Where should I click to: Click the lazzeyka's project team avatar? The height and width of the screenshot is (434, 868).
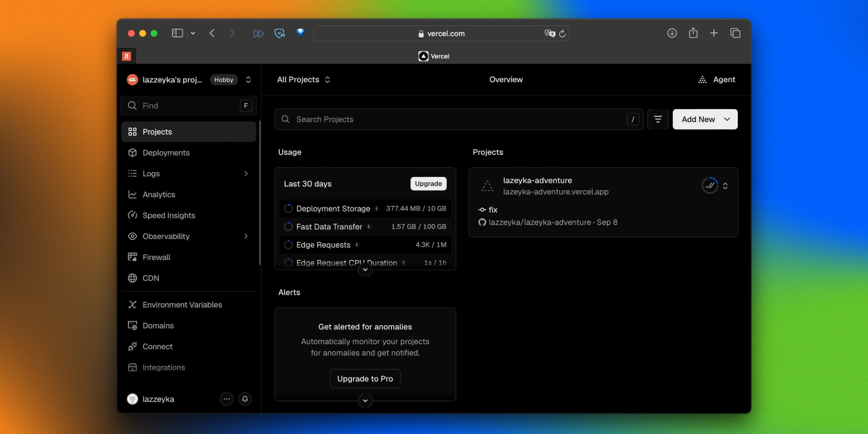[x=132, y=80]
